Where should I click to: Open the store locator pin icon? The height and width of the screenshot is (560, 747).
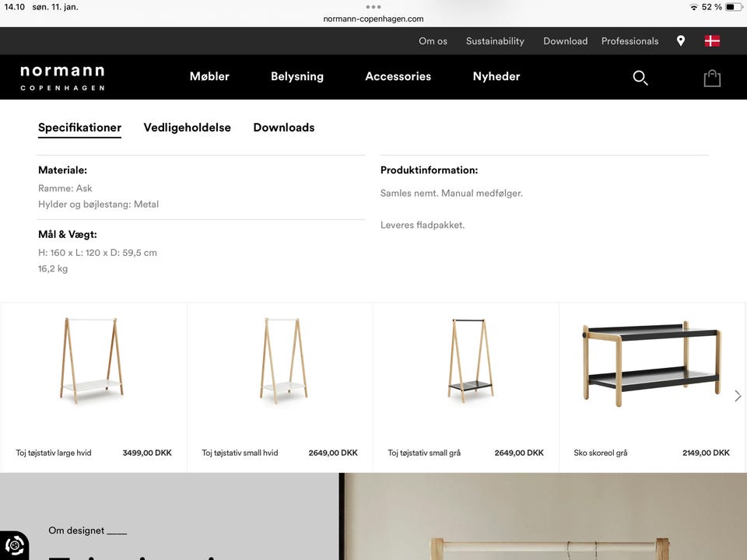pos(681,40)
